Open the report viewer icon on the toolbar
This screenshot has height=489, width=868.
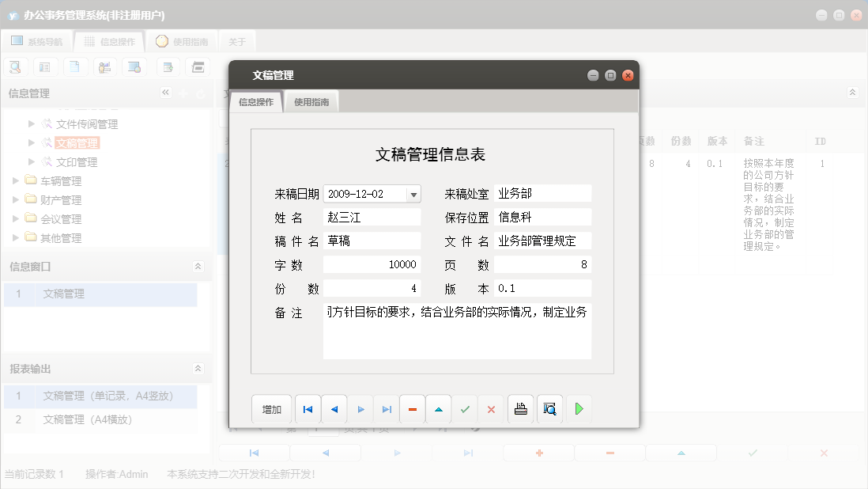(x=198, y=66)
